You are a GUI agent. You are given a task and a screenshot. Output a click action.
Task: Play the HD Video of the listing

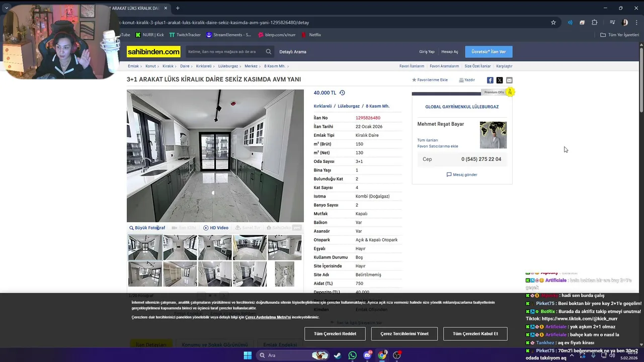pos(216,228)
